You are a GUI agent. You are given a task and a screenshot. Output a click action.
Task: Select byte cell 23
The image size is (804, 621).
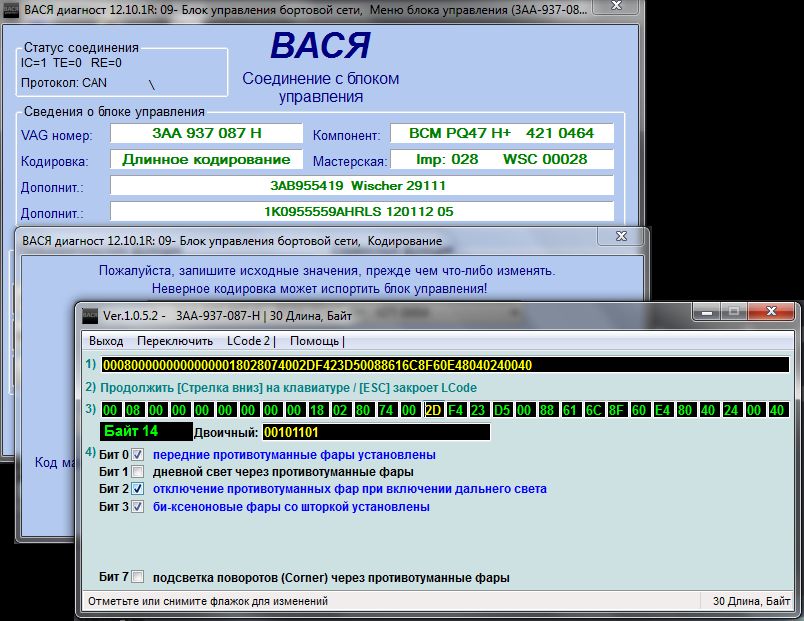[478, 410]
